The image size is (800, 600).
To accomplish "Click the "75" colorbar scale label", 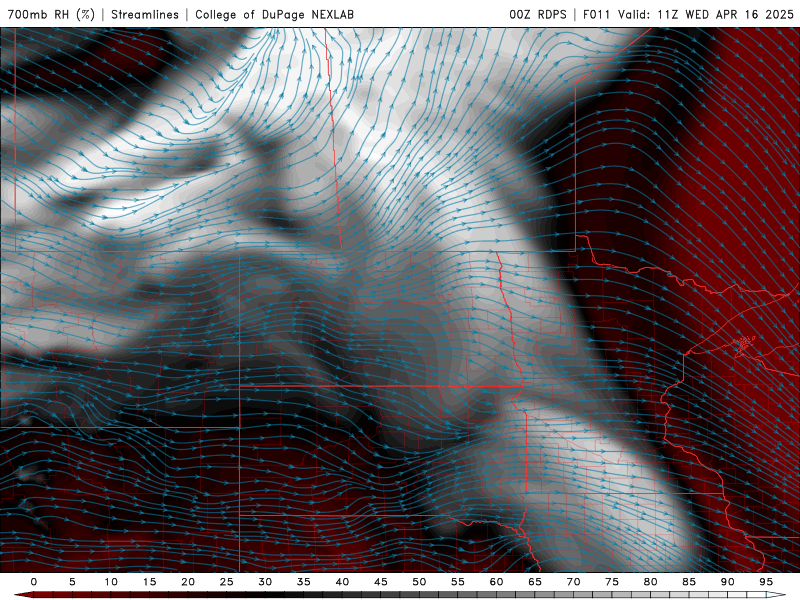I will pos(612,582).
